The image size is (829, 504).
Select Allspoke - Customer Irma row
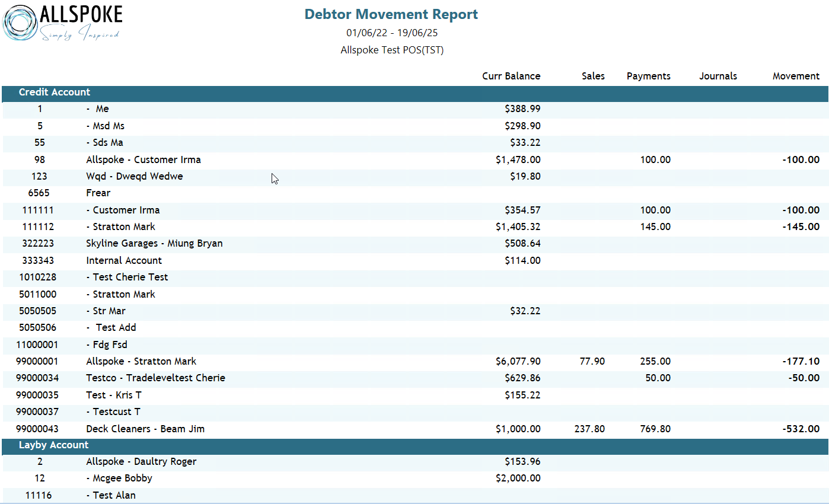[x=414, y=160]
